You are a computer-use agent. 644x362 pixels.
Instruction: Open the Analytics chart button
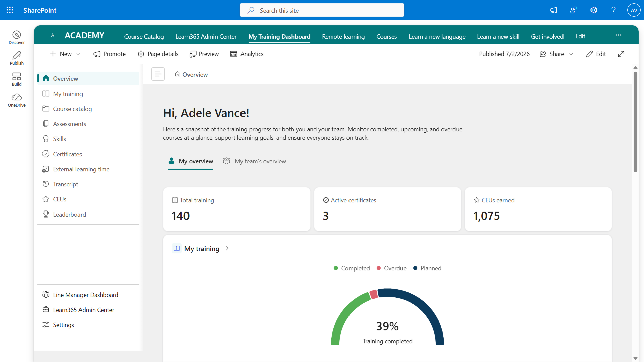point(247,54)
